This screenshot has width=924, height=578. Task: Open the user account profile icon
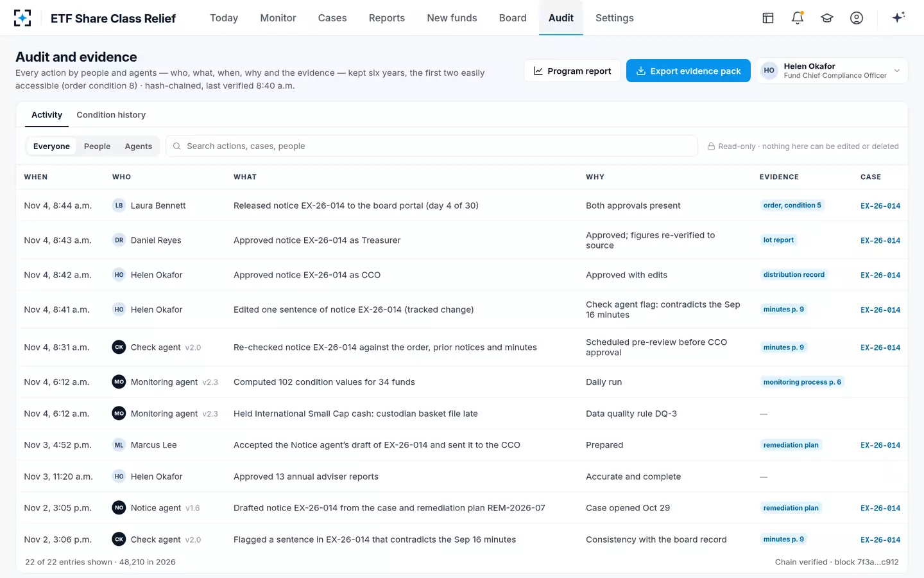click(857, 18)
